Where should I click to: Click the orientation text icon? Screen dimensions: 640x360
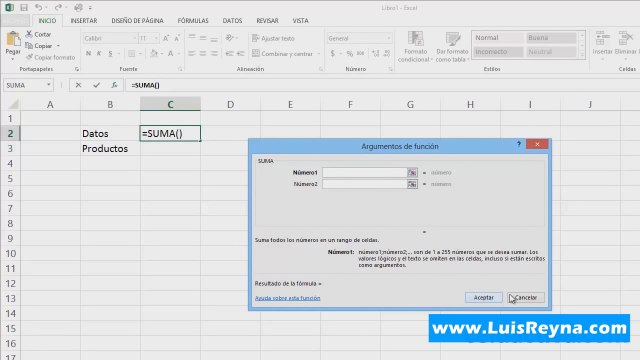tap(230, 38)
